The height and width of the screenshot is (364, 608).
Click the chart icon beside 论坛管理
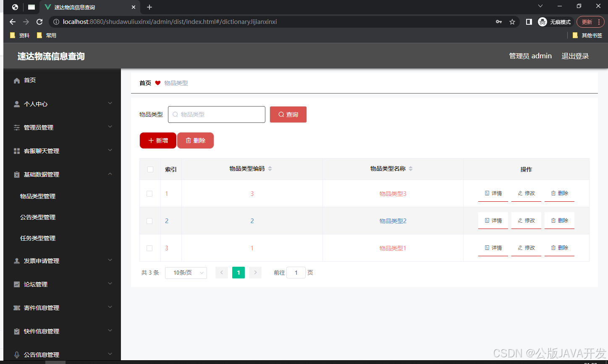(x=17, y=284)
